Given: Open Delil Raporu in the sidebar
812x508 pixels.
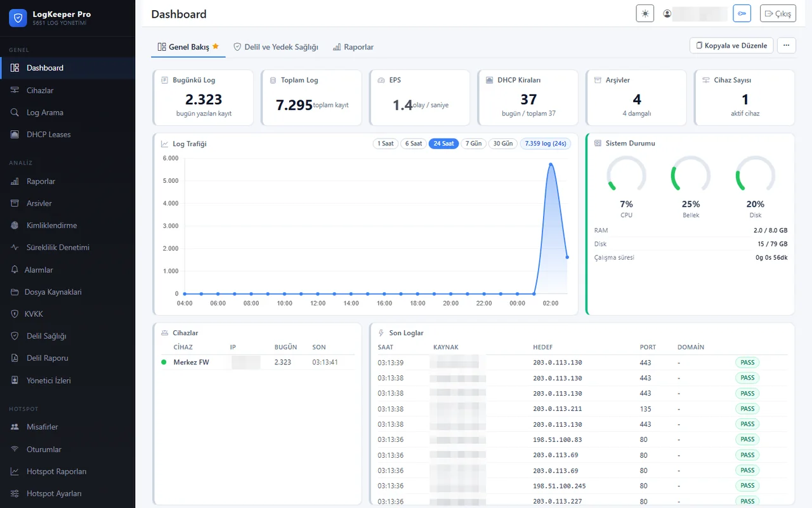Looking at the screenshot, I should (67, 358).
